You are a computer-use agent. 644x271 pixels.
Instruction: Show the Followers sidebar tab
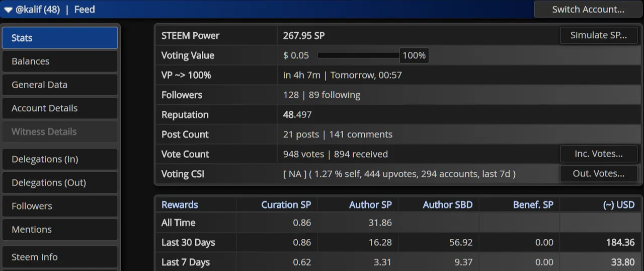coord(60,206)
